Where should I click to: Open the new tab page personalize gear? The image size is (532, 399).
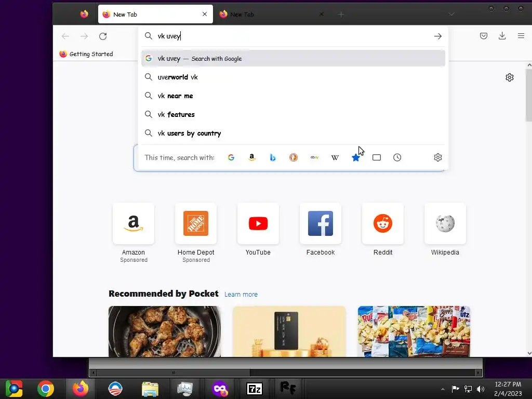[x=509, y=77]
